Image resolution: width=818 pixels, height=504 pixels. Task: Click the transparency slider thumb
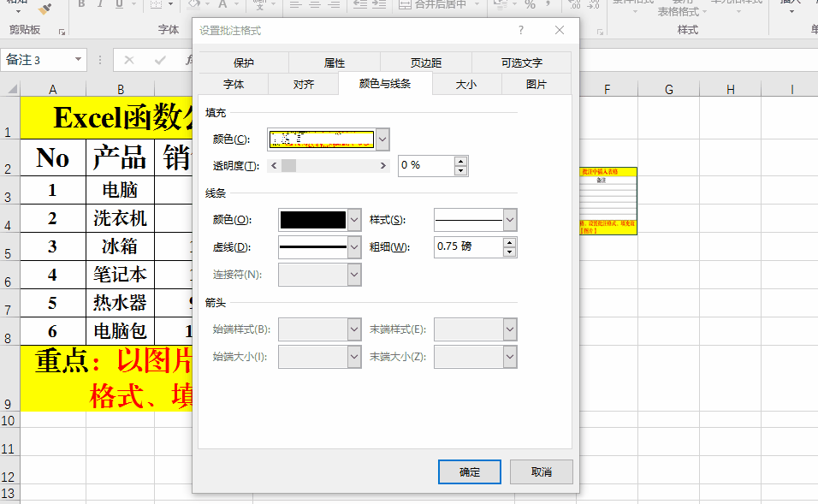tap(288, 165)
